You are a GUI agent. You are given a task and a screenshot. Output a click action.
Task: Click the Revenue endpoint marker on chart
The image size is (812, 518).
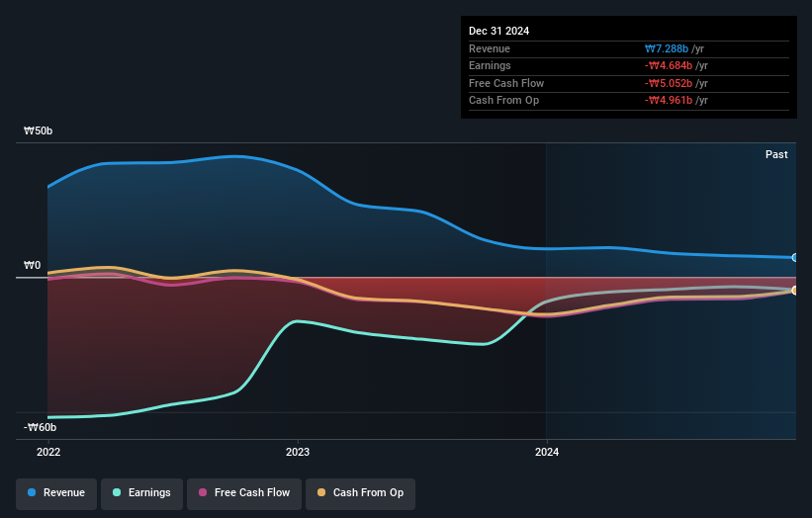coord(795,257)
